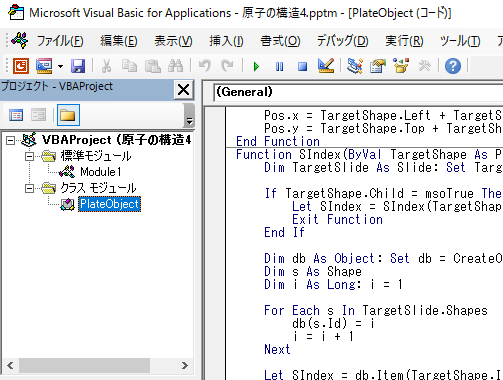The height and width of the screenshot is (380, 503).
Task: Collapse the VBAProject root node
Action: [11, 140]
